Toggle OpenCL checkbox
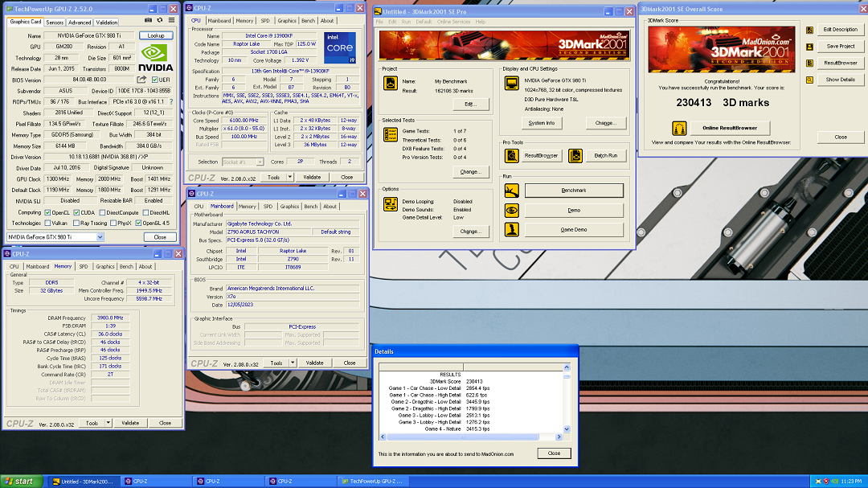Screen dimensions: 868x488 click(x=47, y=213)
